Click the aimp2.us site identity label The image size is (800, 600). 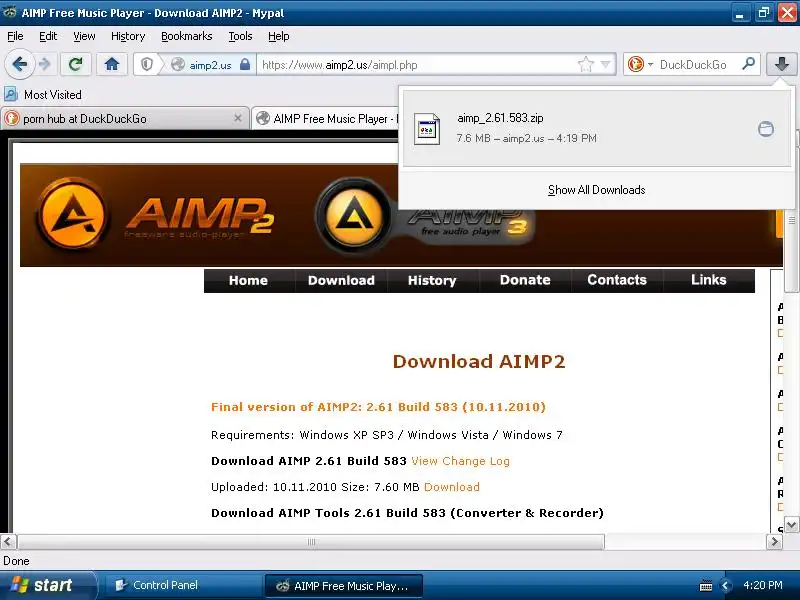(210, 65)
